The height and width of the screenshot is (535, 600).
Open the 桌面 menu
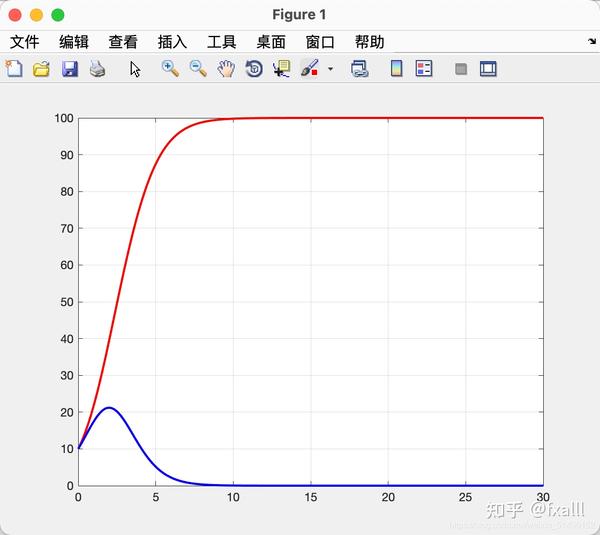pos(271,42)
